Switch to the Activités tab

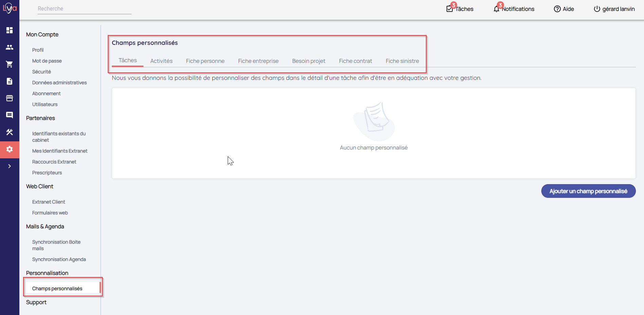(x=161, y=61)
